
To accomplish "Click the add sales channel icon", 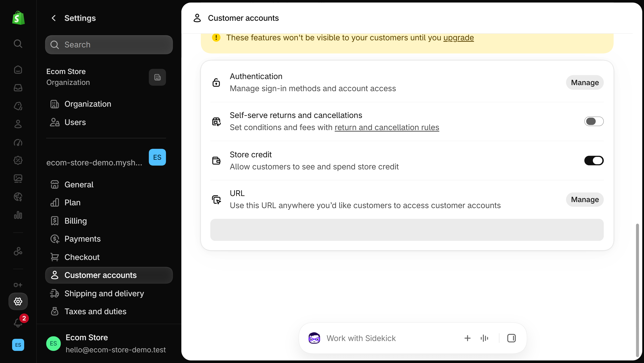I will pyautogui.click(x=18, y=285).
